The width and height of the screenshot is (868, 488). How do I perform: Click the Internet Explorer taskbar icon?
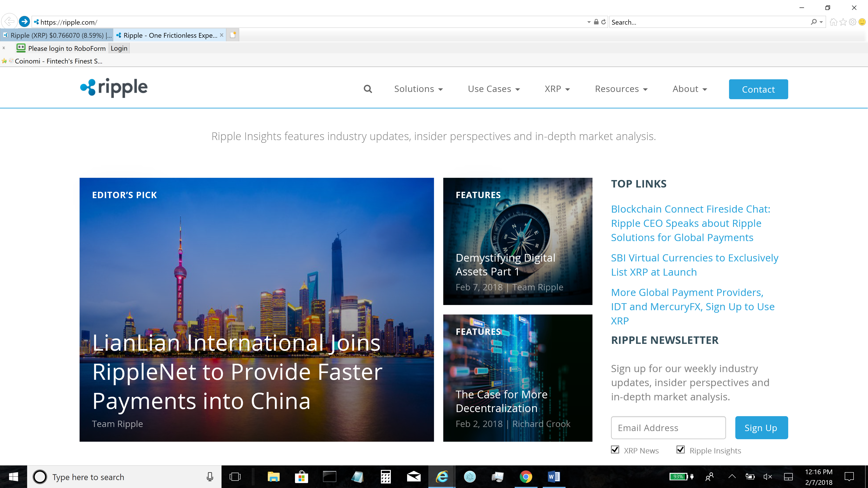pos(442,477)
